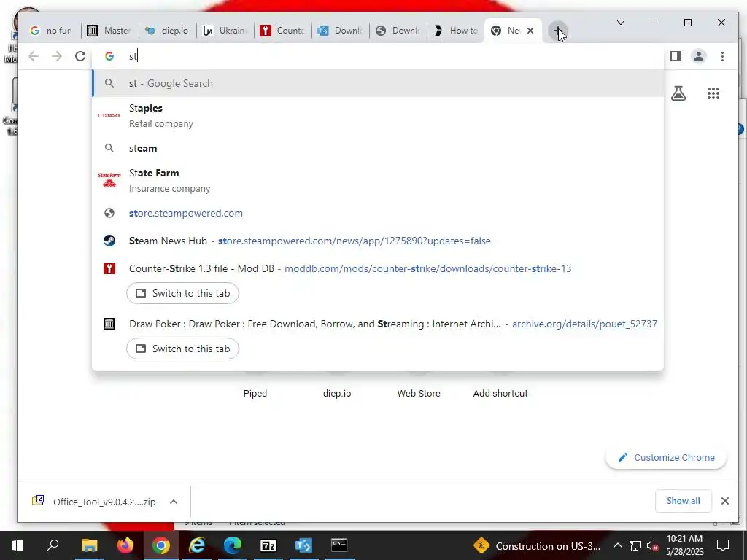Open the Google apps grid

[713, 93]
